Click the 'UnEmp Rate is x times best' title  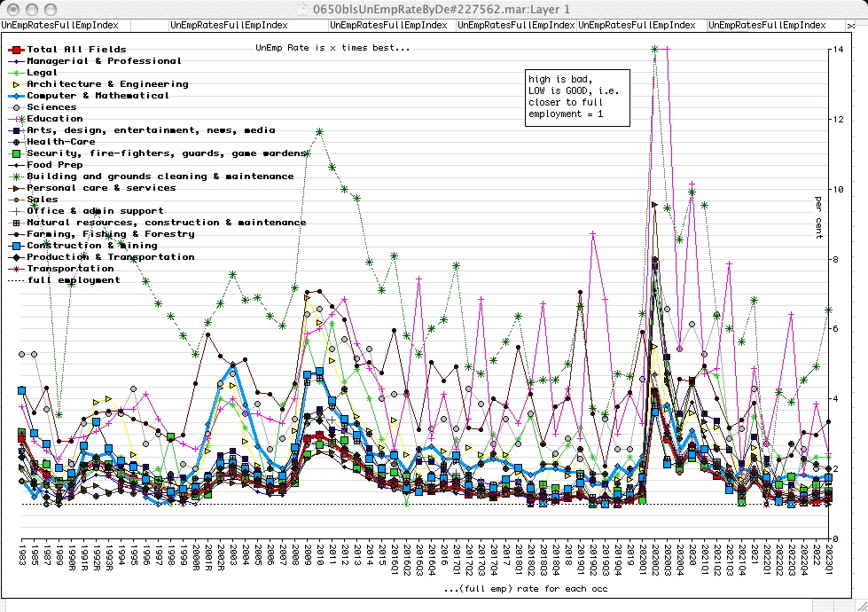pos(332,47)
